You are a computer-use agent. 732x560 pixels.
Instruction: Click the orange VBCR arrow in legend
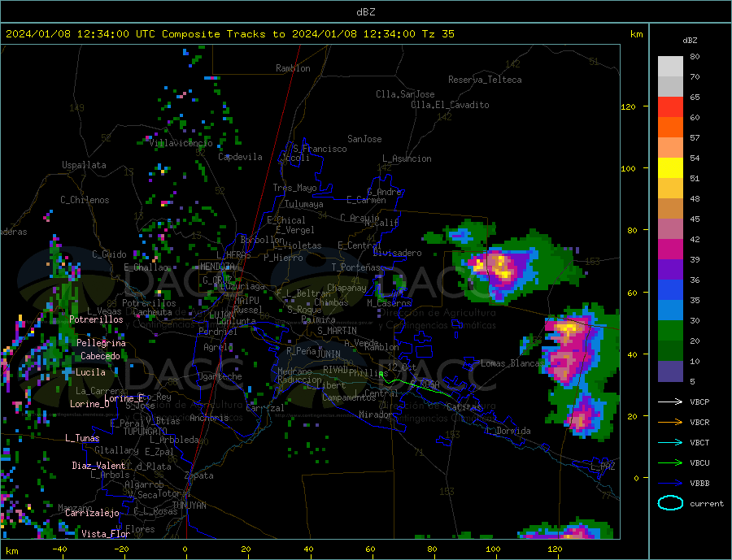[670, 423]
